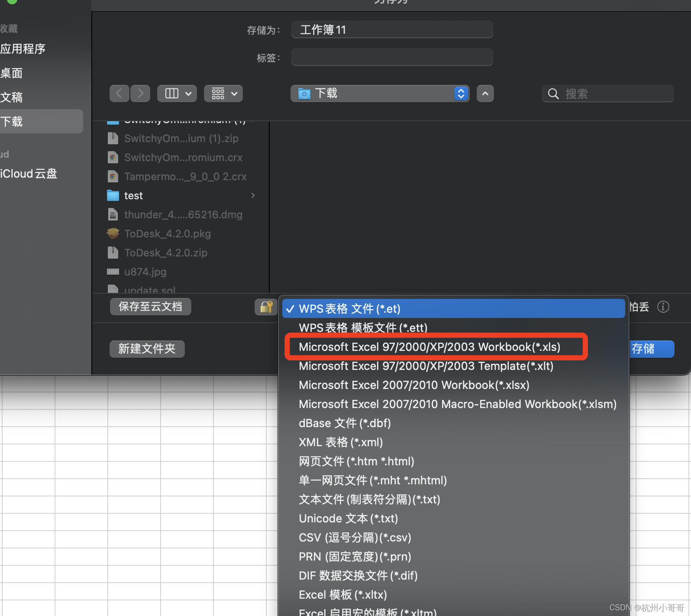Image resolution: width=691 pixels, height=616 pixels.
Task: Click the ToDesk_4.2.0.zip file icon
Action: [x=113, y=253]
